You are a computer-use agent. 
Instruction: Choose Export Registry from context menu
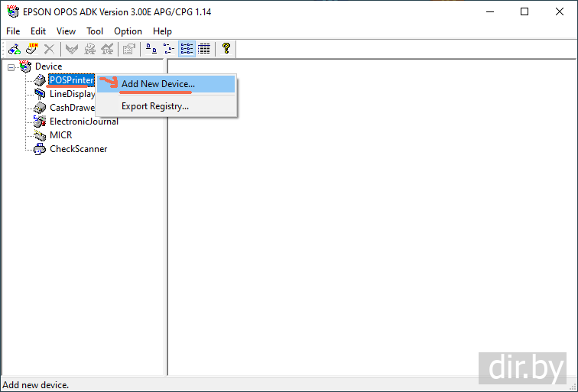[166, 106]
